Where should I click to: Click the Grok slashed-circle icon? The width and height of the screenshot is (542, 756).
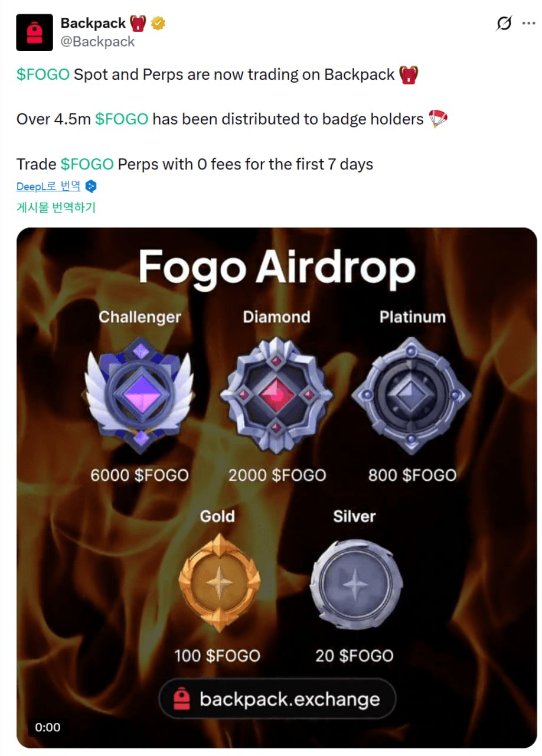pos(504,24)
